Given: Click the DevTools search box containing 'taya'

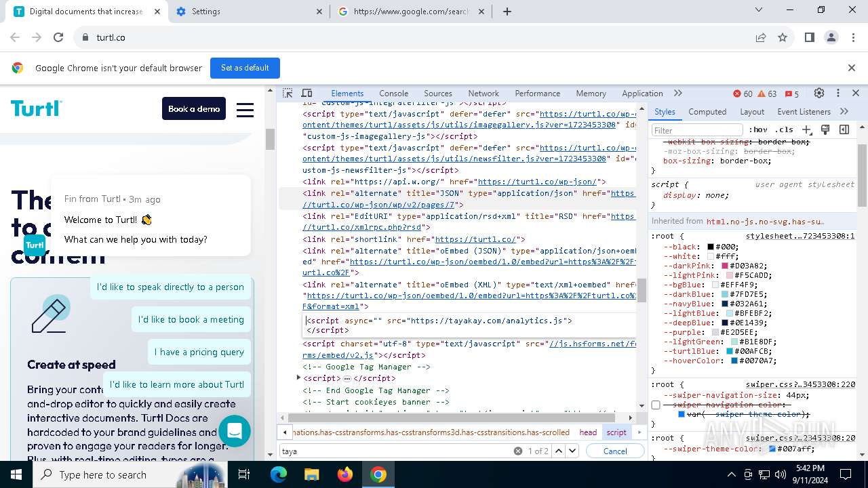Looking at the screenshot, I should tap(397, 451).
